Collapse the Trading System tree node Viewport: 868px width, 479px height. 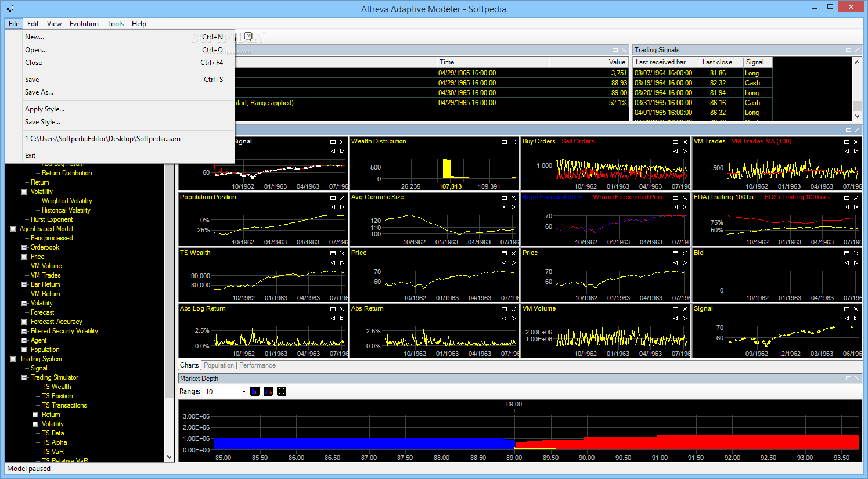(13, 359)
